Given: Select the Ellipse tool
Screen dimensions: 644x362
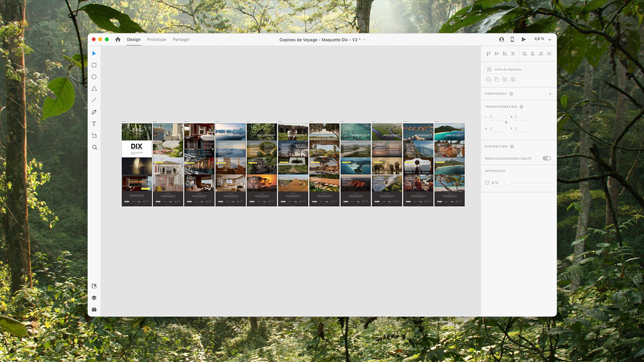Looking at the screenshot, I should 94,77.
